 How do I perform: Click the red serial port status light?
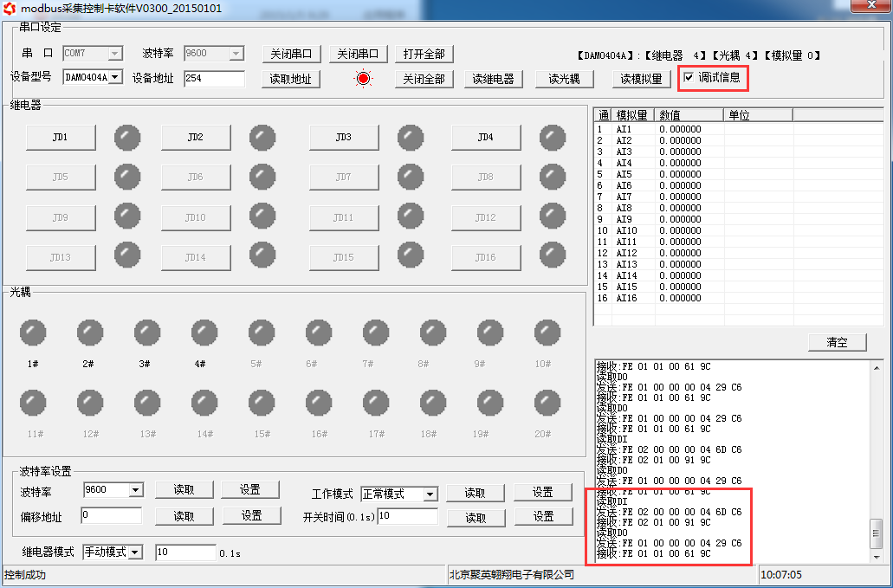[x=363, y=79]
